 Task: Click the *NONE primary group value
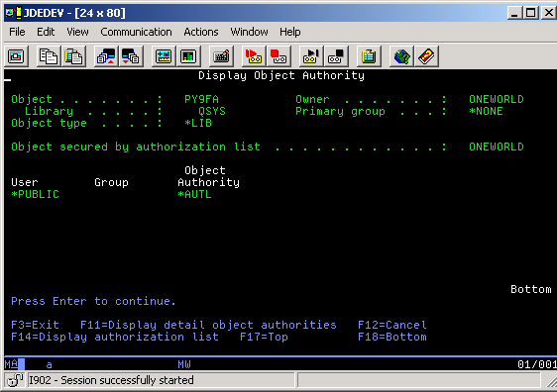pyautogui.click(x=486, y=112)
